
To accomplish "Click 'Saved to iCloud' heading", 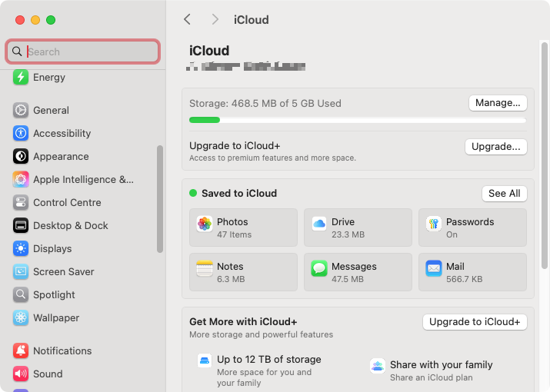I will coord(239,193).
